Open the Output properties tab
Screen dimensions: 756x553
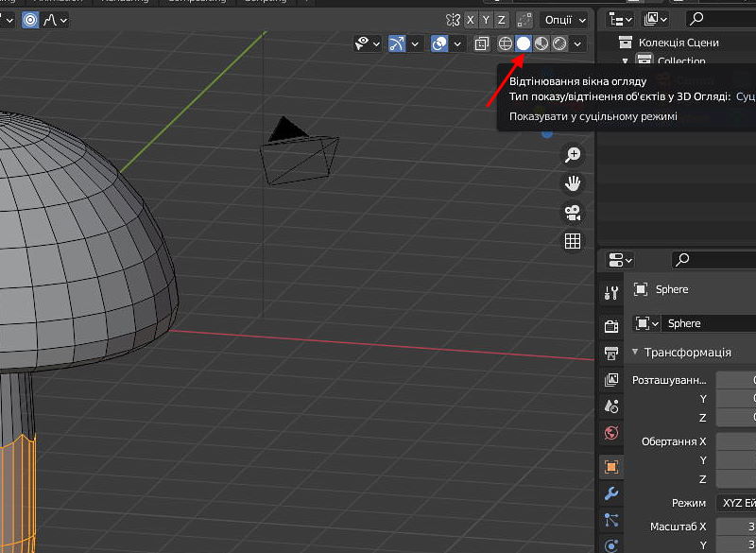(610, 354)
